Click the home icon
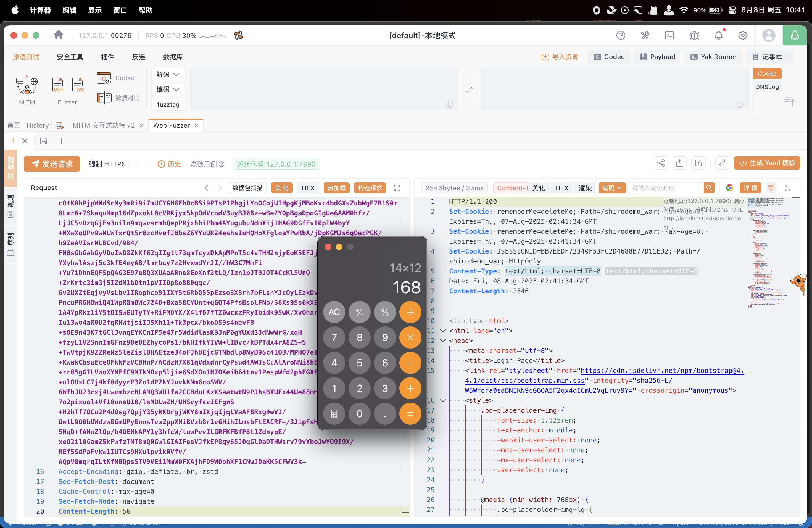Viewport: 812px width, 528px height. click(x=58, y=35)
